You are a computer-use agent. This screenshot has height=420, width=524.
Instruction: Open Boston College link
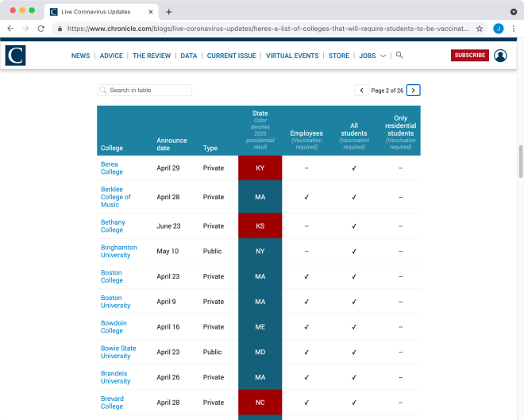(x=112, y=276)
